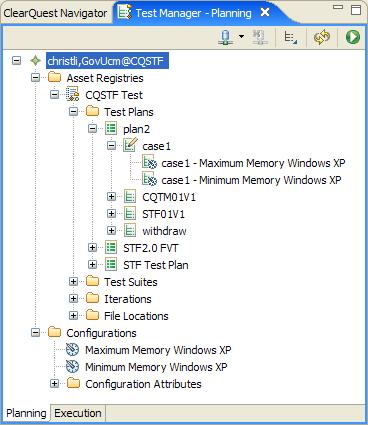Collapse the christli,GovUcm@CQSTF root node
Viewport: 368px width, 425px height.
click(16, 61)
